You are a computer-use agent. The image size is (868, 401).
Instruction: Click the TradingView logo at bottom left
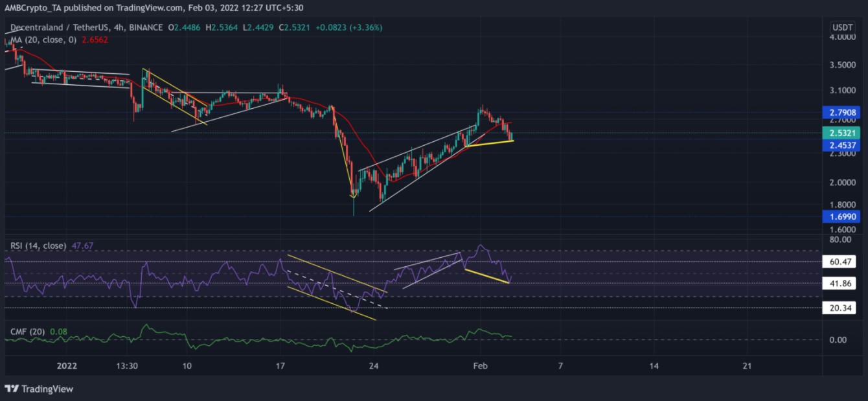click(39, 389)
